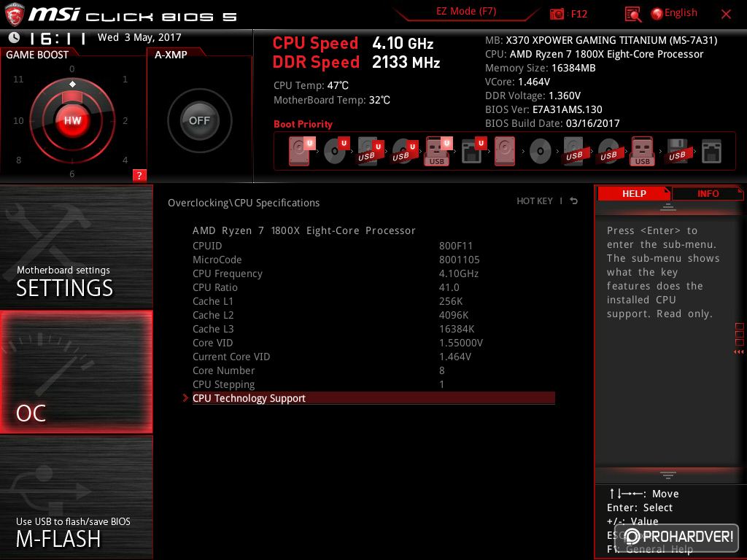Click the AMD Ryzen 7 1800X heading in the list
The image size is (747, 560).
coord(304,230)
